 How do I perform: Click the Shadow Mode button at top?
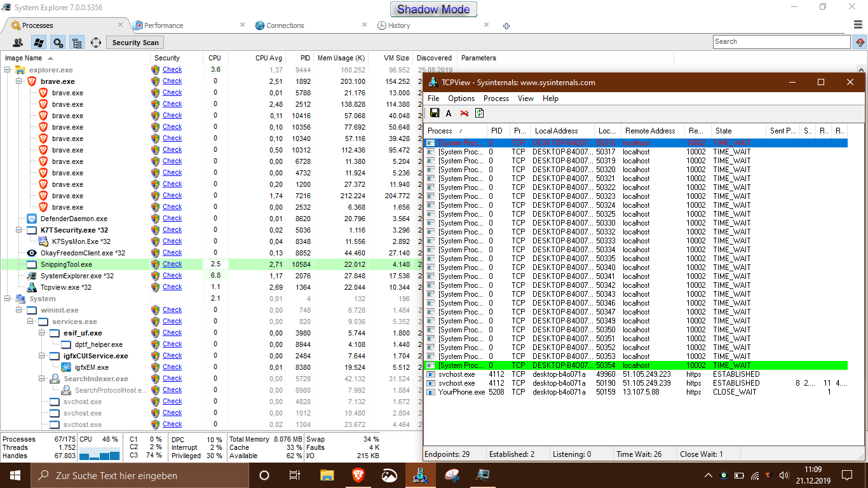pyautogui.click(x=433, y=10)
